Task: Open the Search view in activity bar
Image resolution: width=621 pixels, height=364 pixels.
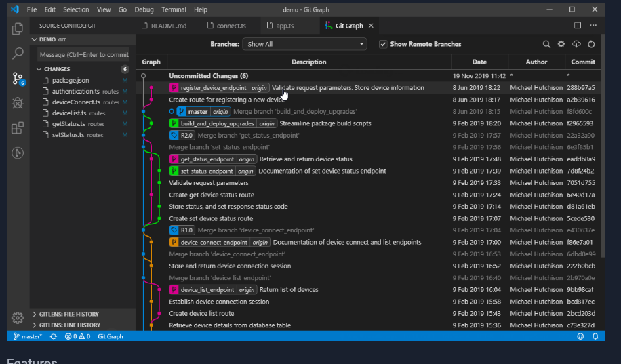Action: (x=18, y=54)
